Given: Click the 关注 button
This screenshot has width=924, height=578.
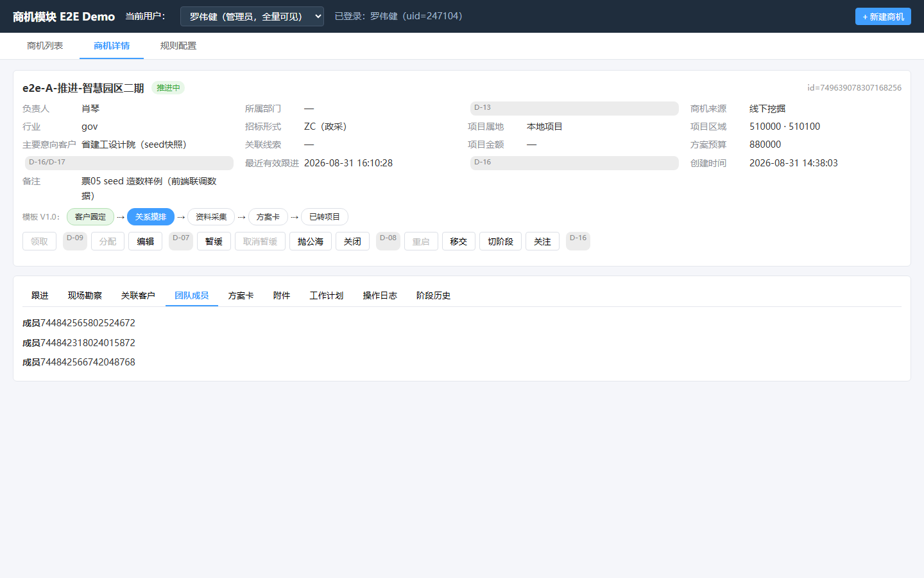Looking at the screenshot, I should 542,241.
